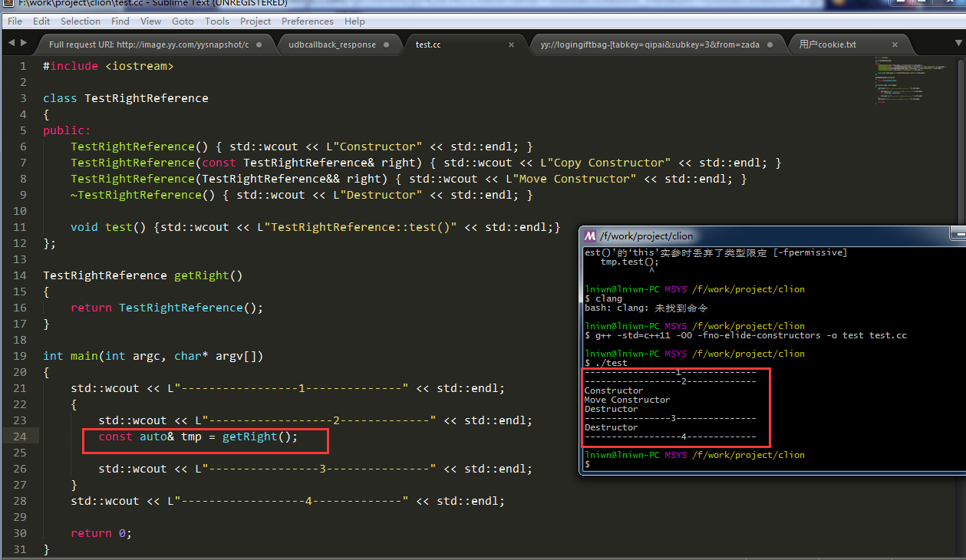
Task: Click the g++ -std=c++11 command in terminal
Action: [x=746, y=335]
